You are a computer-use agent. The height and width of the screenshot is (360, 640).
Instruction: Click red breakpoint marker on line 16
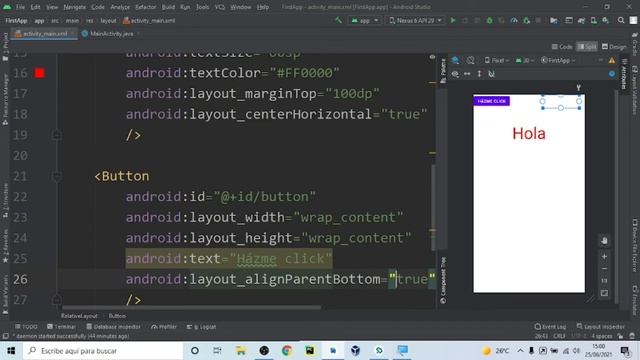40,73
